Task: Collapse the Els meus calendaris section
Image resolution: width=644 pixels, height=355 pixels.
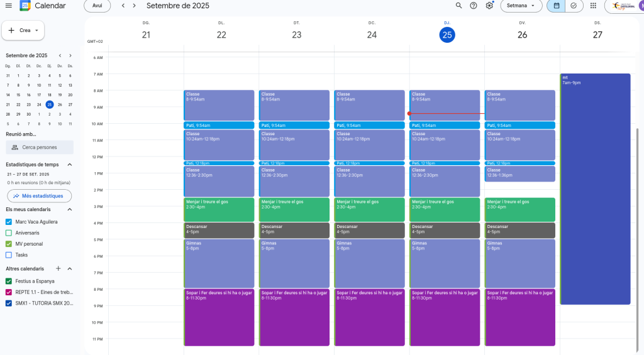Action: (x=69, y=209)
